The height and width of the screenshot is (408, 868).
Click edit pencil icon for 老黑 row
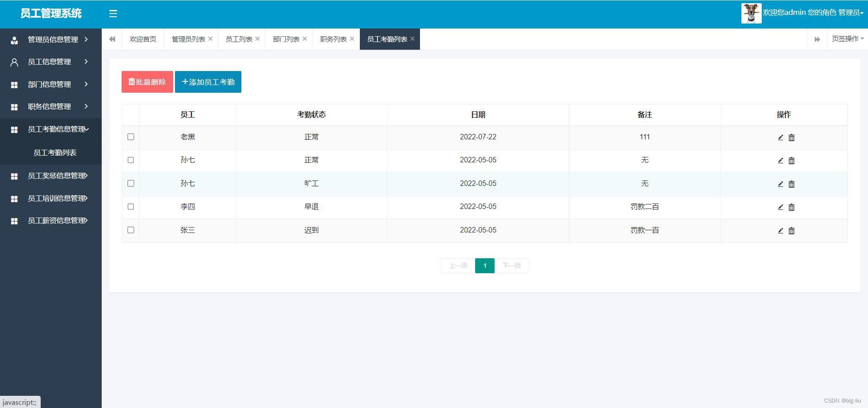click(780, 138)
